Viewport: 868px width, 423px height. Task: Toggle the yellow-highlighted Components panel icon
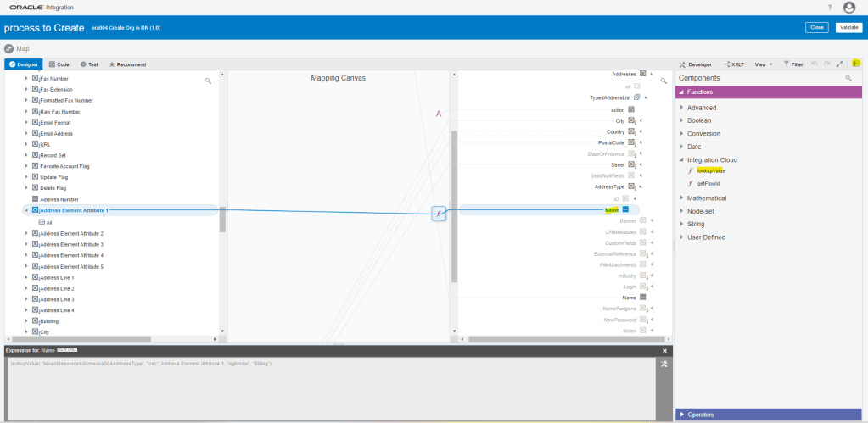[x=856, y=64]
